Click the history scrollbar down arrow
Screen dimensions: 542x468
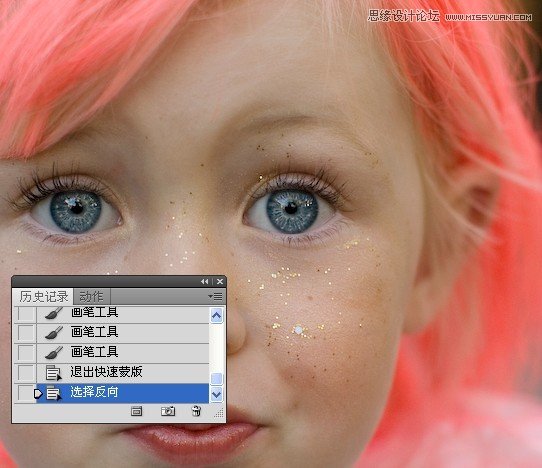pos(216,394)
